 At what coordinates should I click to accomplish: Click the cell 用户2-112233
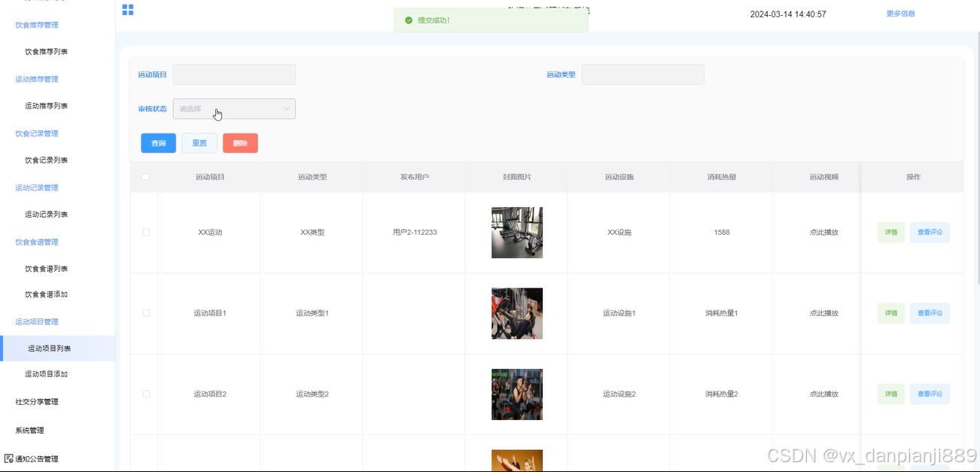point(415,232)
